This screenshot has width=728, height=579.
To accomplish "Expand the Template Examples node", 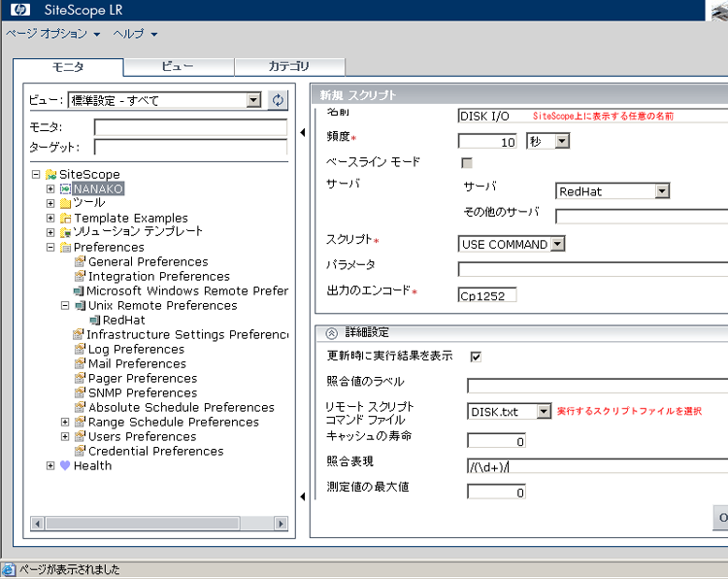I will pyautogui.click(x=50, y=218).
